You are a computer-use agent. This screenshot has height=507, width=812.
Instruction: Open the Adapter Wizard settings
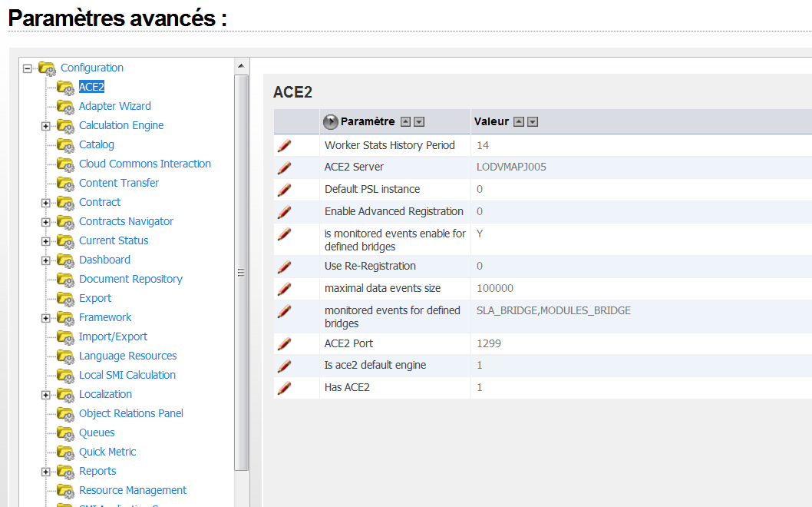[114, 106]
